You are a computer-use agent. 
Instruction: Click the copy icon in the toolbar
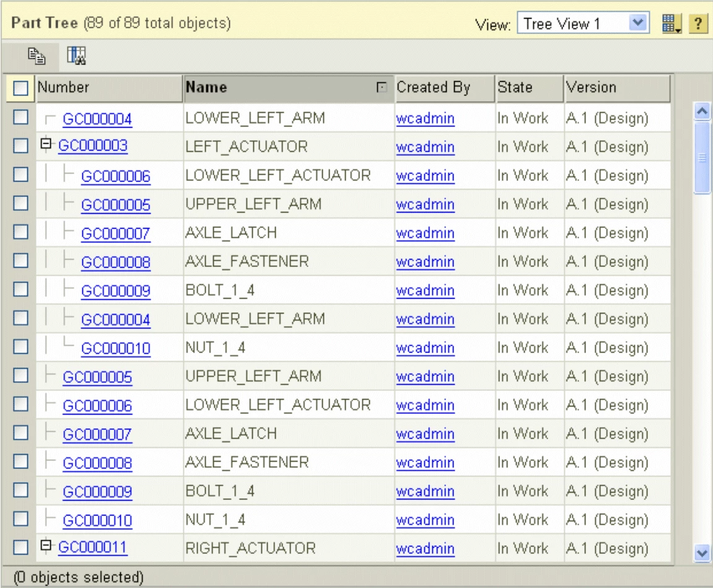click(37, 56)
